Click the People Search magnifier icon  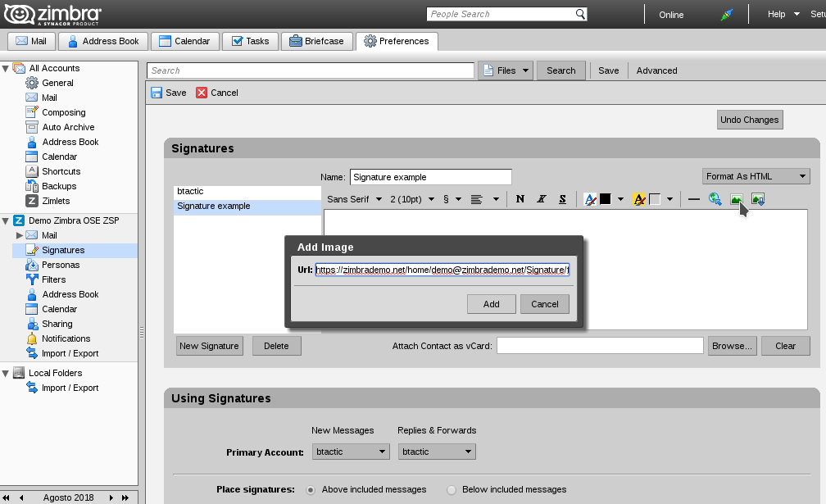click(x=580, y=14)
